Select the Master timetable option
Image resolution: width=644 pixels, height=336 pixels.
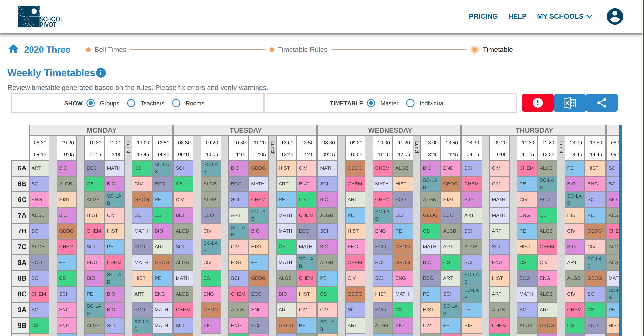[371, 103]
